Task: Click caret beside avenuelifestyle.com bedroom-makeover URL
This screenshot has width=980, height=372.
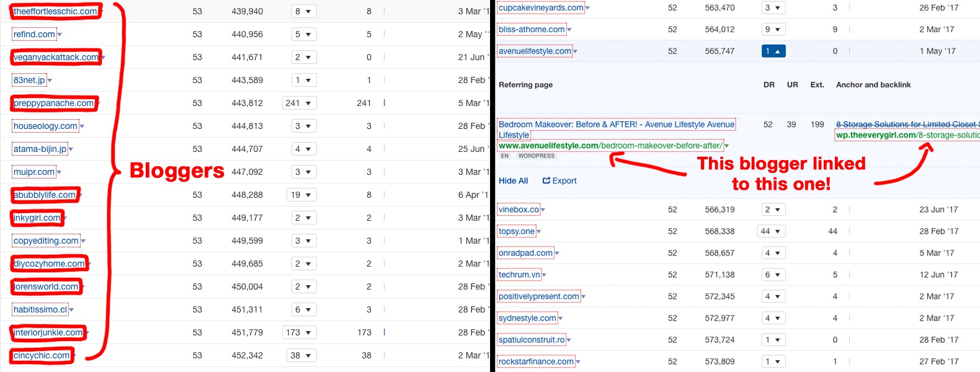Action: (726, 146)
